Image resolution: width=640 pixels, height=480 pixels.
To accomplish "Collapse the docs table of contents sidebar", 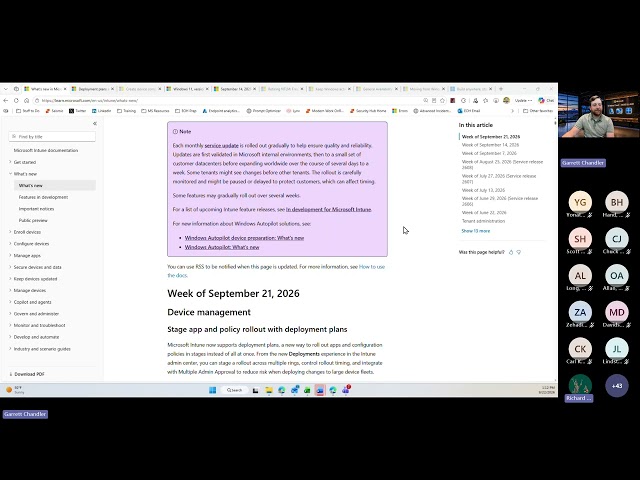I will (95, 123).
